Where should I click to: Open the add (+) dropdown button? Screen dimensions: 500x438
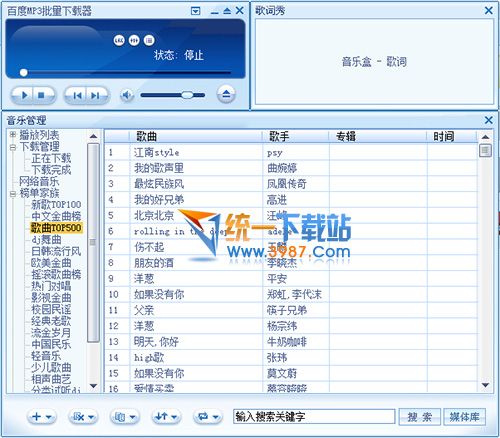(42, 416)
